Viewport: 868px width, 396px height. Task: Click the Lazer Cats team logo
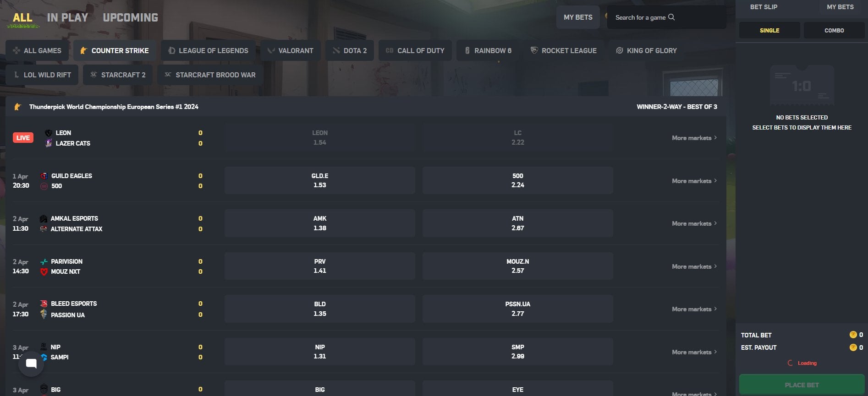pos(49,143)
